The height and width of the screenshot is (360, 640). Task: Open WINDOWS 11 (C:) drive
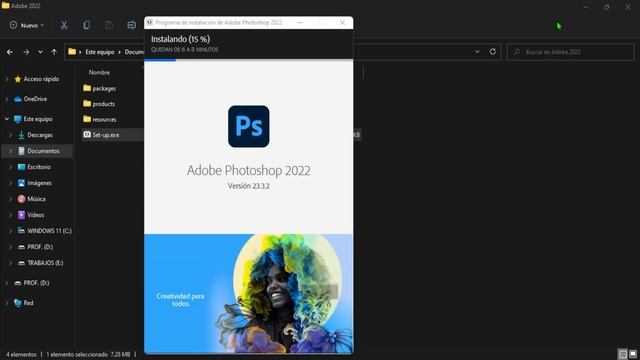[x=49, y=231]
